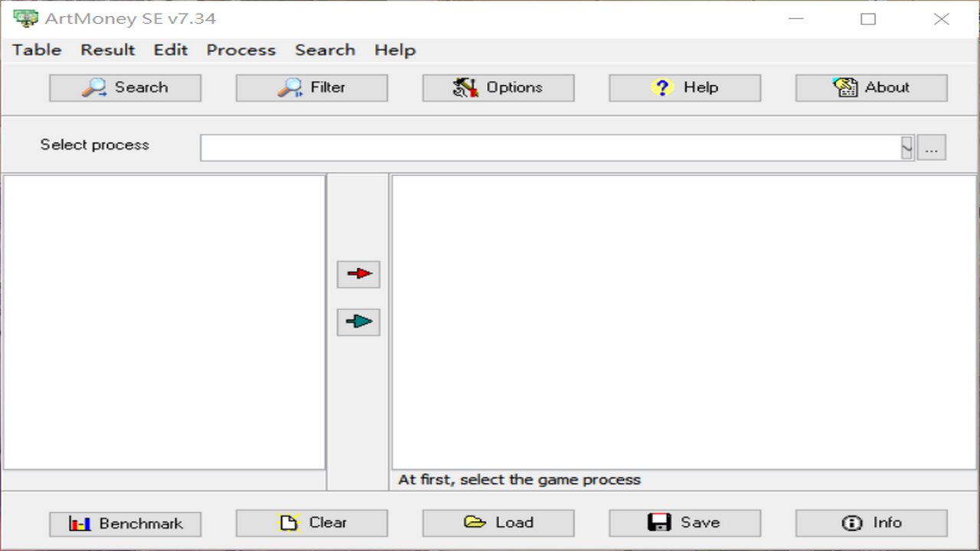This screenshot has width=980, height=551.
Task: Expand the Select process dropdown arrow
Action: (x=907, y=148)
